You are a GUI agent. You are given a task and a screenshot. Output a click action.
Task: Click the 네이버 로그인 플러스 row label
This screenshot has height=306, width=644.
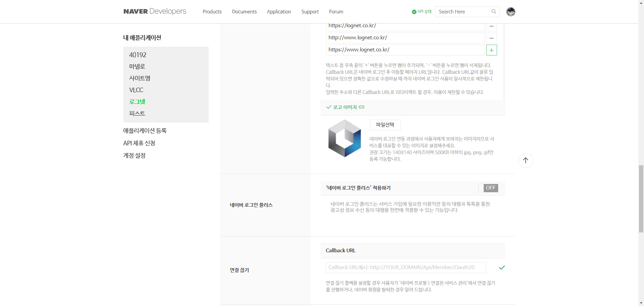coord(251,205)
